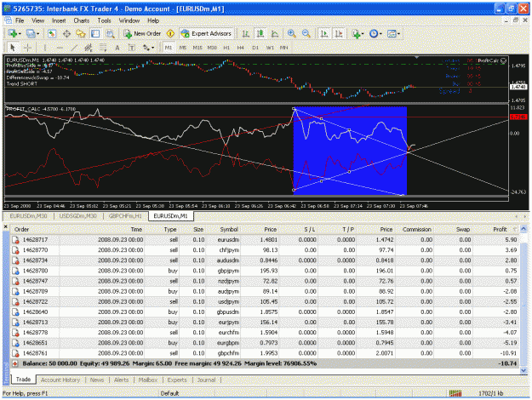Launch the Strategy Tester icon
Screen dimensions: 532x400
110,33
